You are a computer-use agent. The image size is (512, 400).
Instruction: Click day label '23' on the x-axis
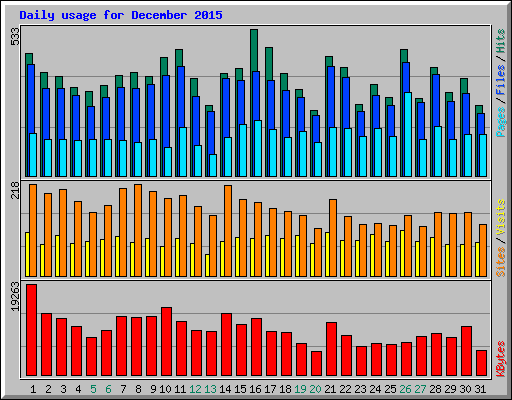tap(360, 389)
